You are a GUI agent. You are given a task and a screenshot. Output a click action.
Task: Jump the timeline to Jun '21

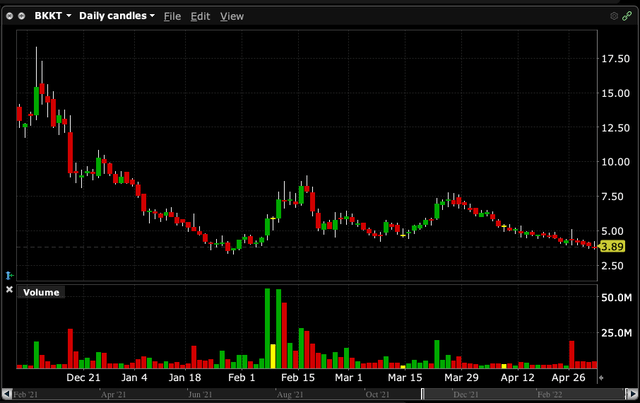pyautogui.click(x=200, y=394)
